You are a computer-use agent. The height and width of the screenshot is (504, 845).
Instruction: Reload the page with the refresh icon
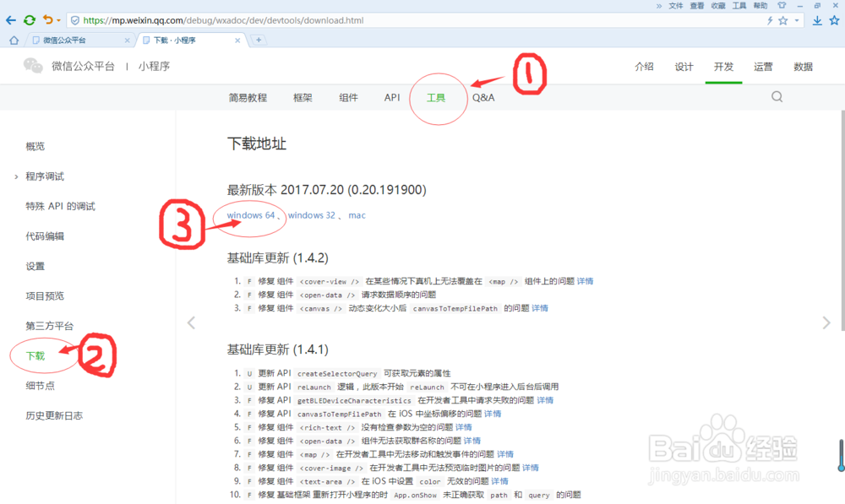(30, 20)
